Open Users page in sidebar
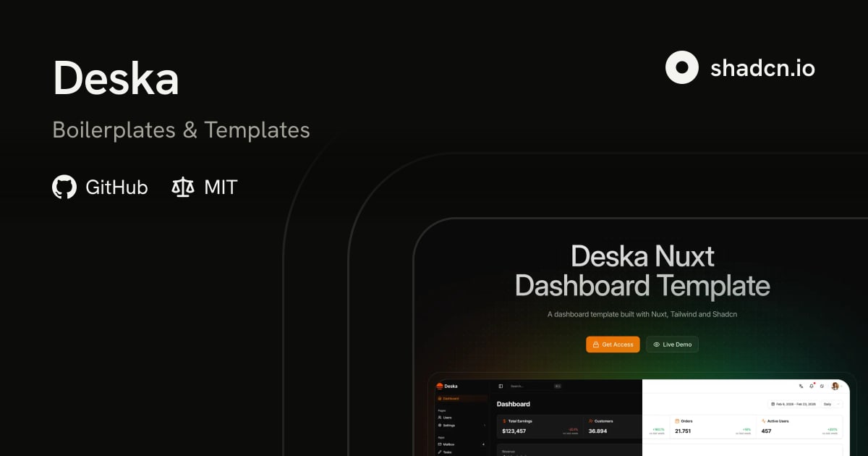Screen dimensions: 868x456 point(461,418)
